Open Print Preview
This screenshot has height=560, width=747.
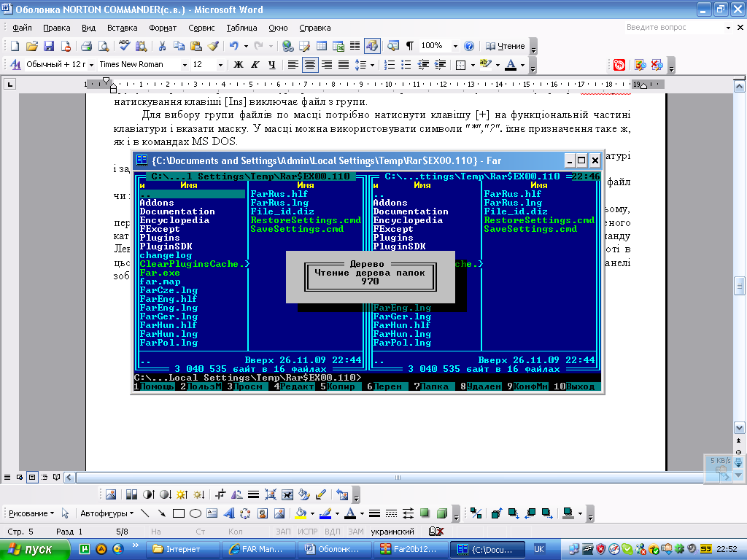click(103, 46)
